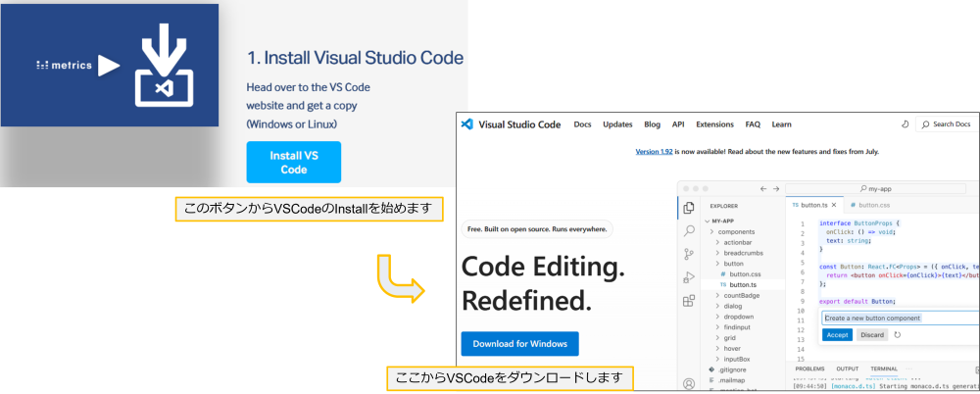Expand the grid folder
The image size is (980, 394).
click(730, 338)
